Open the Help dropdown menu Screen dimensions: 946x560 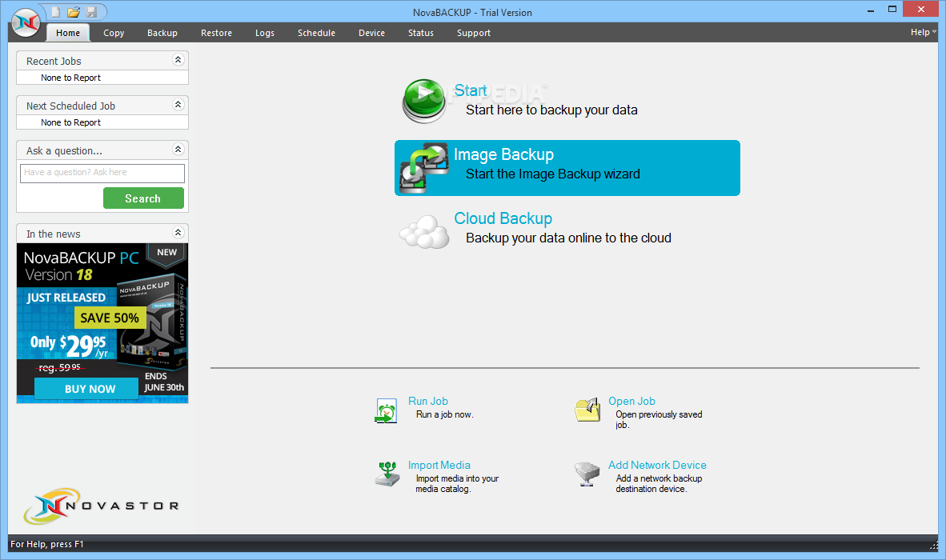(x=923, y=32)
